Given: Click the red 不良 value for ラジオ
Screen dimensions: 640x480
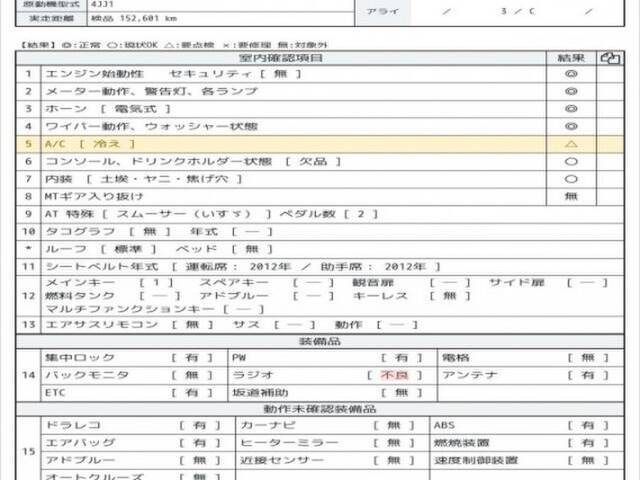Looking at the screenshot, I should [x=394, y=375].
